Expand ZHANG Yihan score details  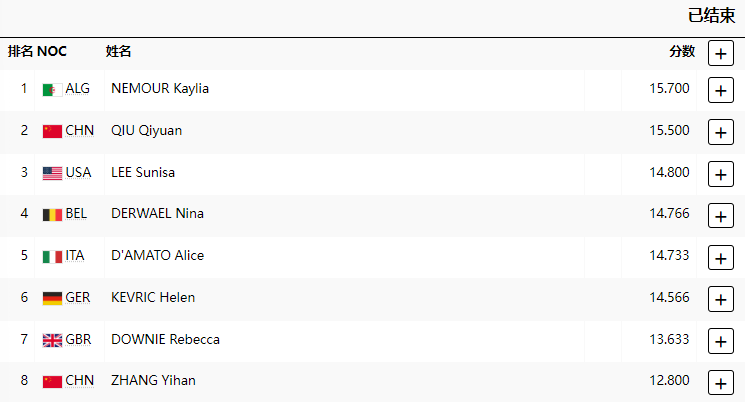(x=720, y=382)
